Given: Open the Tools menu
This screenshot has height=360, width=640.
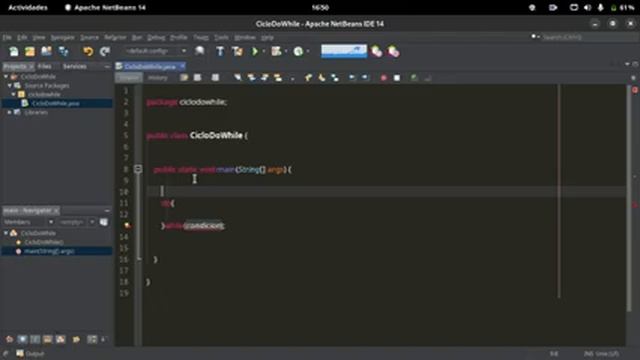Looking at the screenshot, I should tap(221, 37).
